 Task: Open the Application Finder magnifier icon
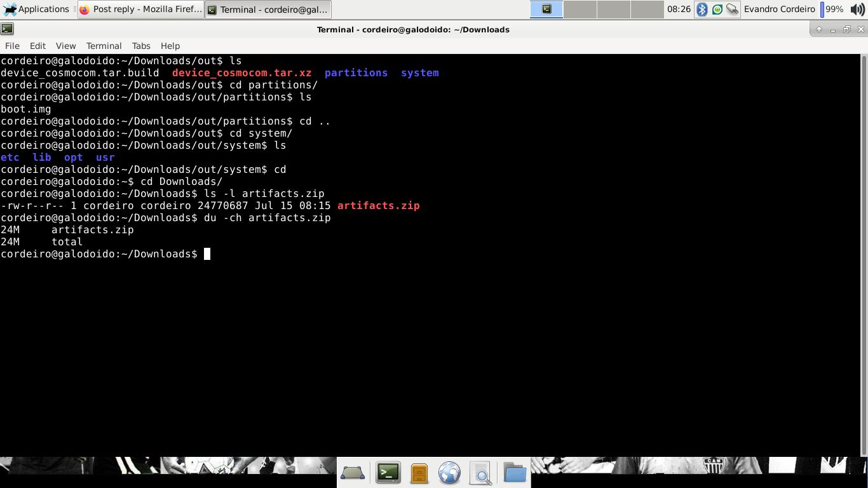point(481,473)
